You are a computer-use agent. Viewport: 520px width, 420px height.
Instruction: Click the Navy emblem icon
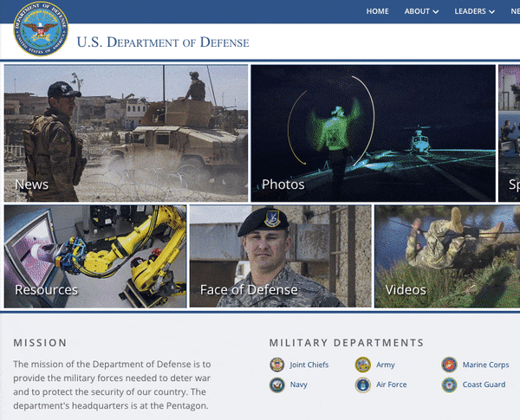[277, 385]
